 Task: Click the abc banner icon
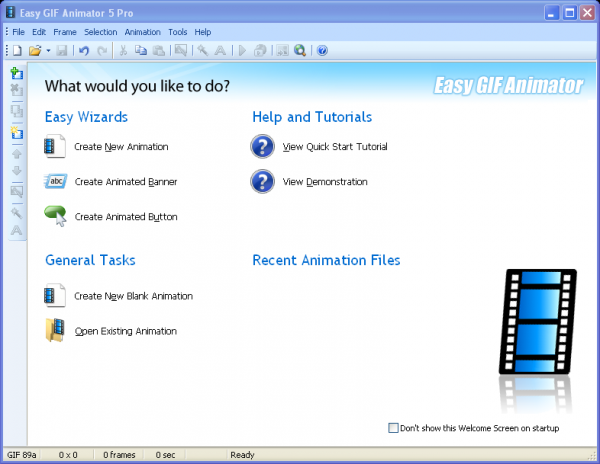(x=55, y=181)
